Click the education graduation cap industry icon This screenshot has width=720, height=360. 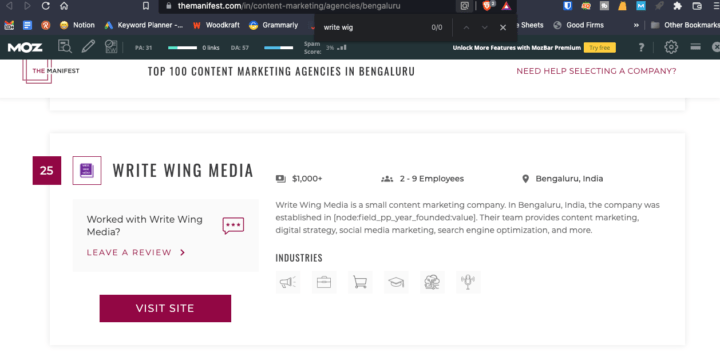(396, 282)
